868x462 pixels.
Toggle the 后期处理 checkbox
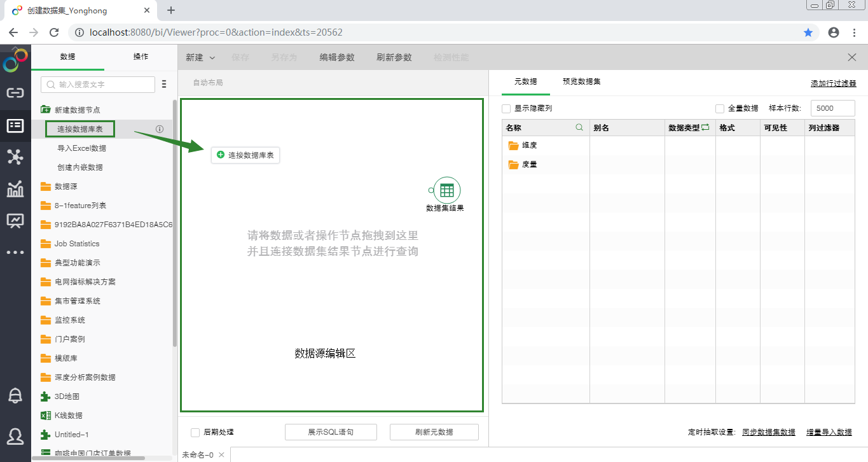click(x=195, y=432)
